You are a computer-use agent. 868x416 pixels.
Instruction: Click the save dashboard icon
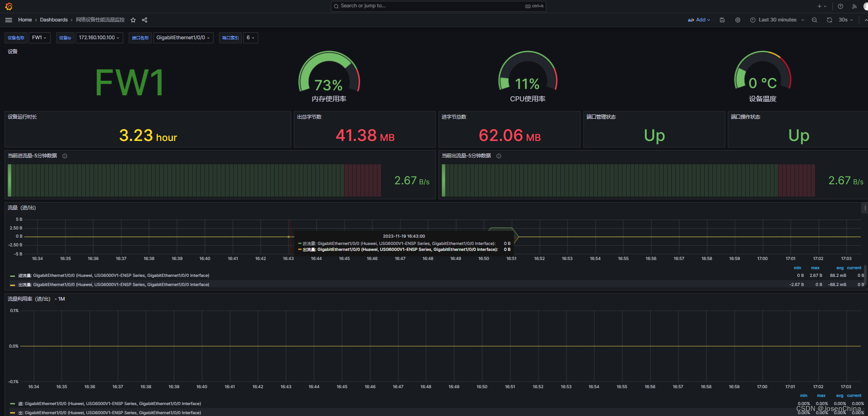(x=722, y=20)
